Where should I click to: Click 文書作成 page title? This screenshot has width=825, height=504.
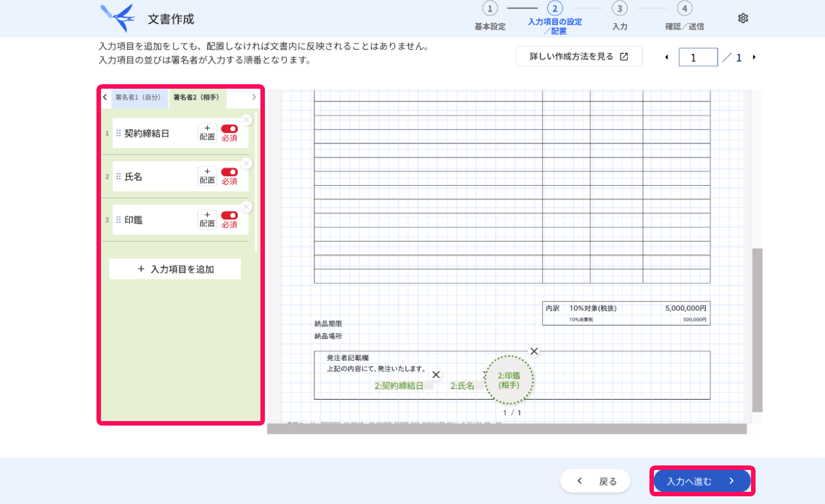pos(171,19)
